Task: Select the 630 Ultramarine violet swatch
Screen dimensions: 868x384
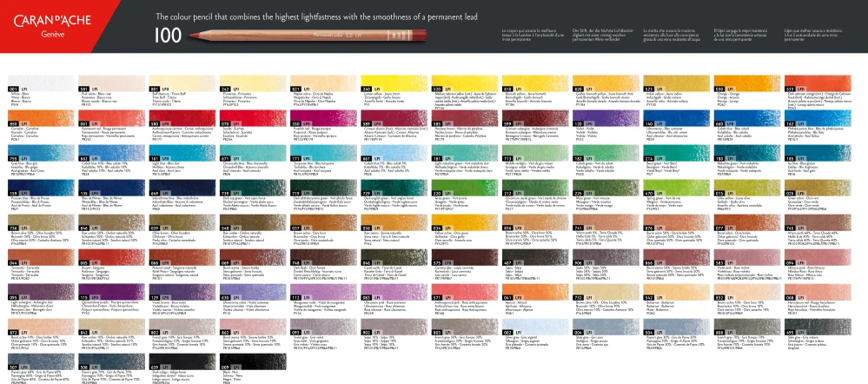Action: pyautogui.click(x=253, y=292)
